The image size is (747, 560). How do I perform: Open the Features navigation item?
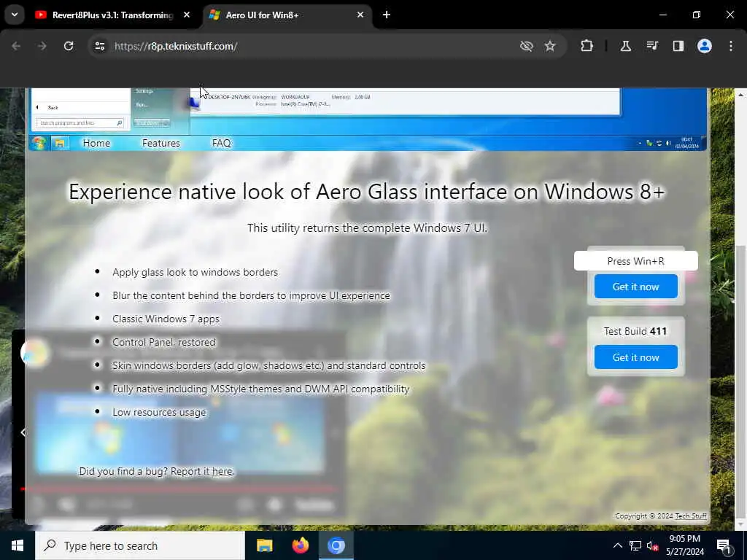click(x=161, y=143)
